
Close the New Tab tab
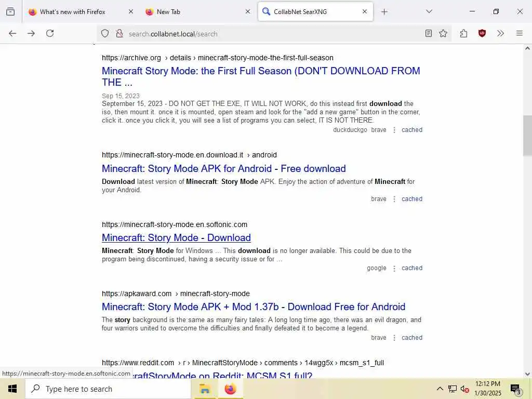pos(248,11)
